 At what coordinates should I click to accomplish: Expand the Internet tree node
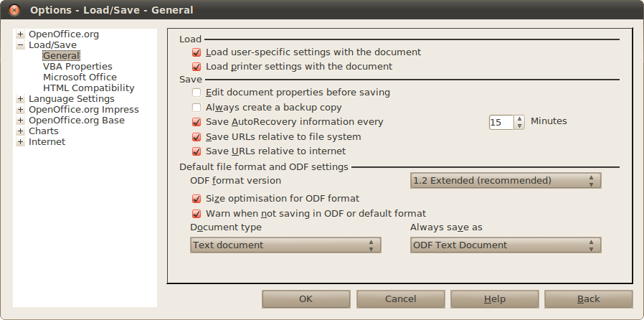pos(21,142)
